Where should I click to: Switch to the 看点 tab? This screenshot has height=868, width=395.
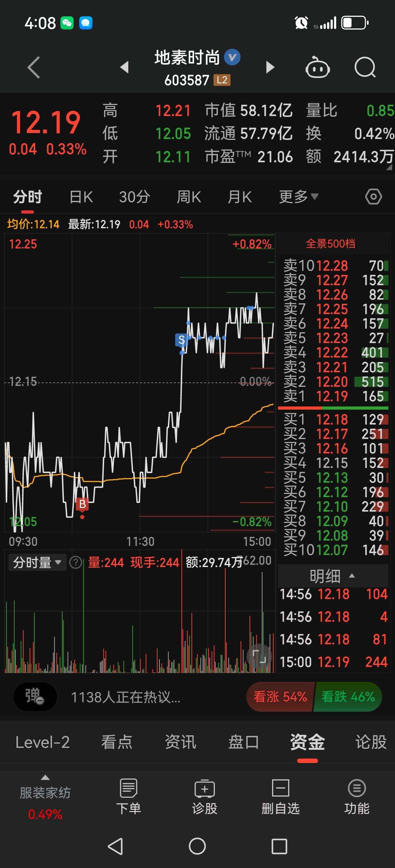117,742
